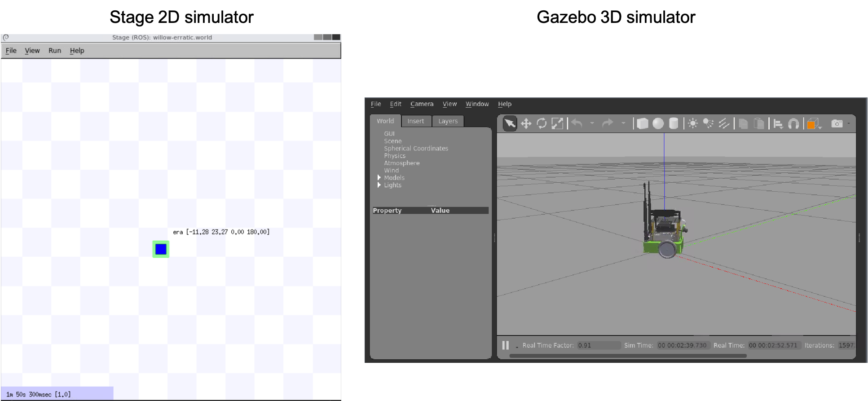Click the Value column header
Viewport: 868px width, 401px height.
tap(440, 210)
